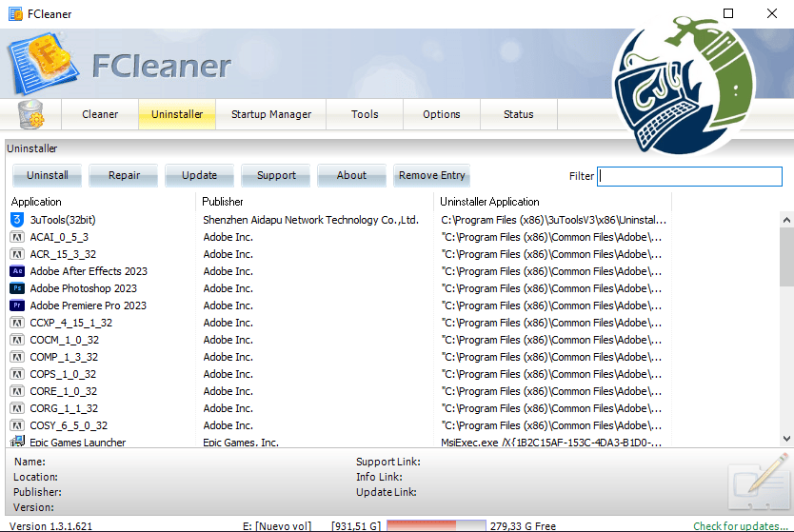Click the 3uToolsV3 uninstaller path cell
Viewport: 794px width, 532px height.
553,220
